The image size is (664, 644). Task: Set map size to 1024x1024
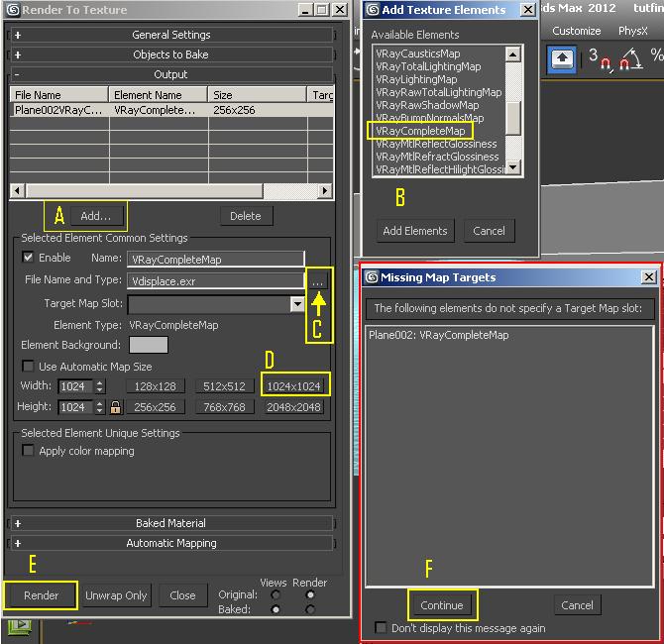[294, 386]
